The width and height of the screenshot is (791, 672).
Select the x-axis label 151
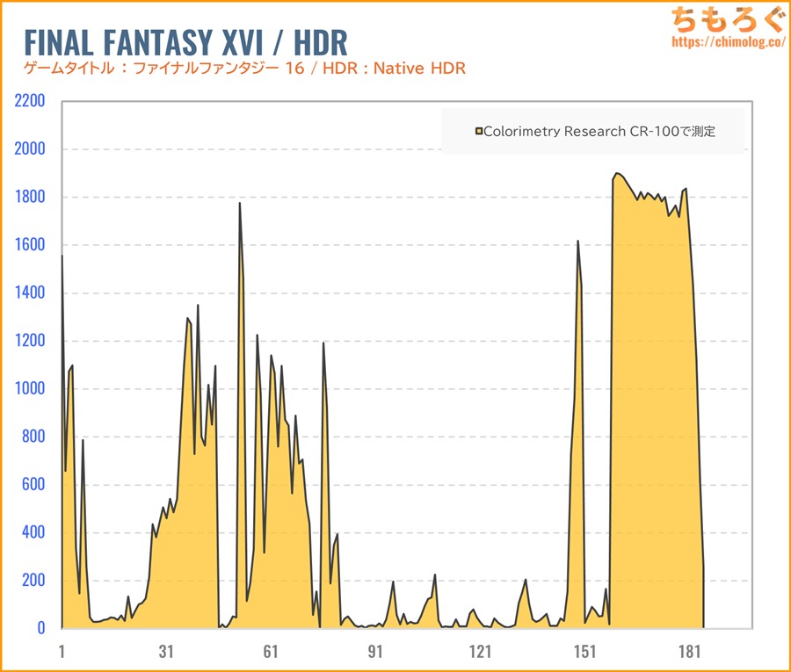point(584,651)
